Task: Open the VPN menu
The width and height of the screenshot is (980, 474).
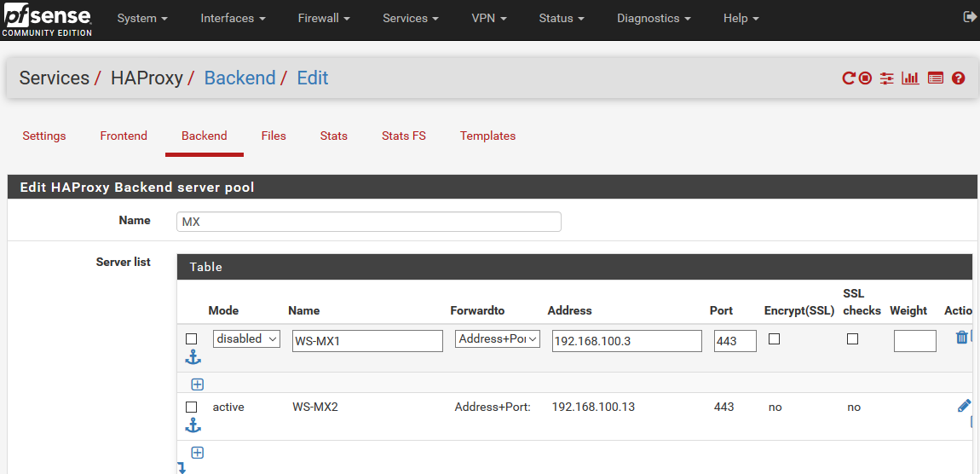Action: pos(489,18)
